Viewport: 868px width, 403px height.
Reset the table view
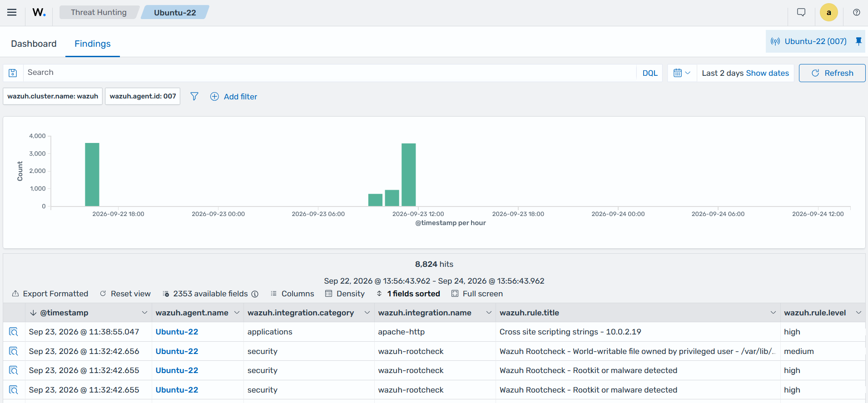pyautogui.click(x=125, y=294)
